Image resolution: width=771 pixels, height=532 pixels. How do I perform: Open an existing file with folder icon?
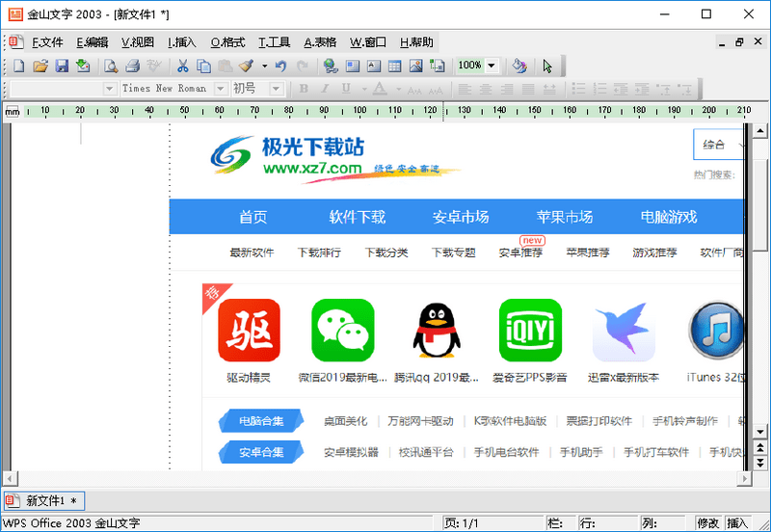pos(40,66)
